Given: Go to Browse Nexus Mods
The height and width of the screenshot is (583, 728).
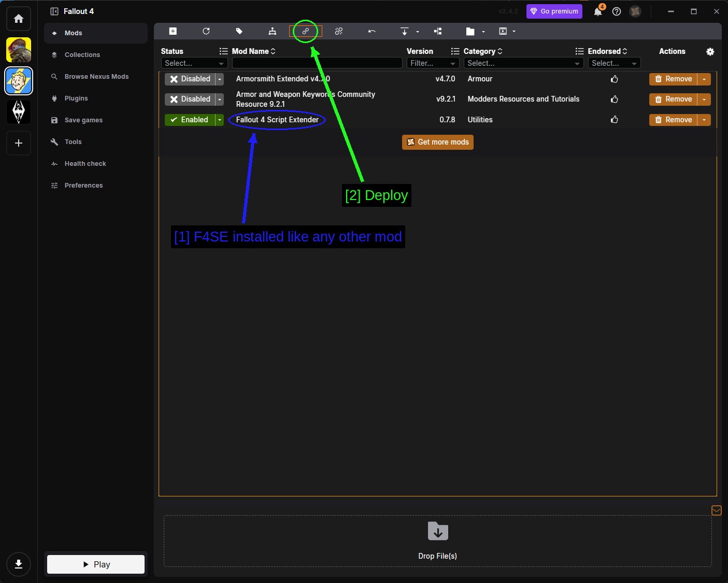Looking at the screenshot, I should click(x=96, y=77).
